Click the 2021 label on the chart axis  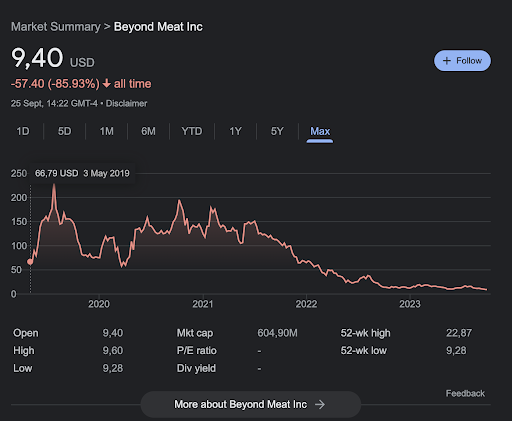pyautogui.click(x=203, y=304)
